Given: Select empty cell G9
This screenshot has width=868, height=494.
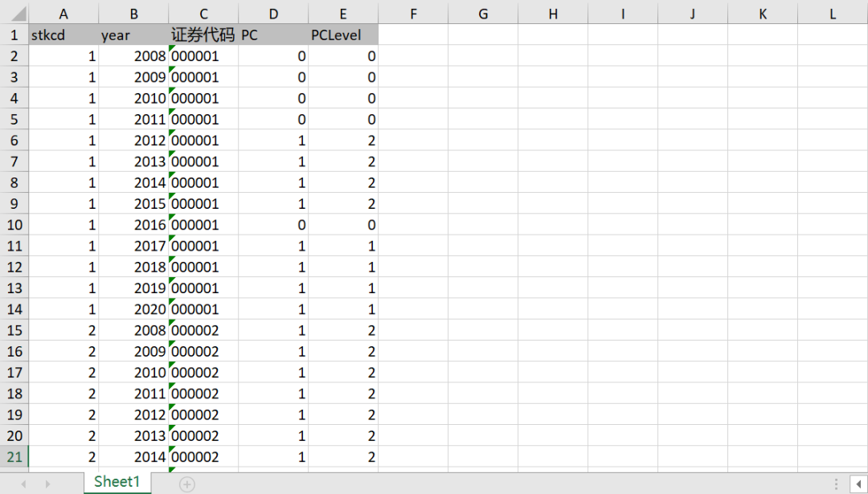Looking at the screenshot, I should 483,204.
